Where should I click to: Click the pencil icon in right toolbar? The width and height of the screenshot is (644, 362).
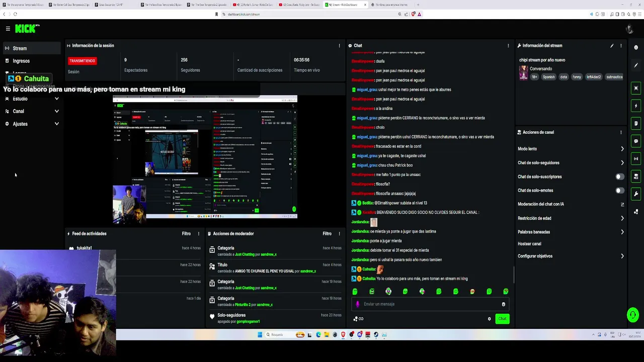[636, 65]
